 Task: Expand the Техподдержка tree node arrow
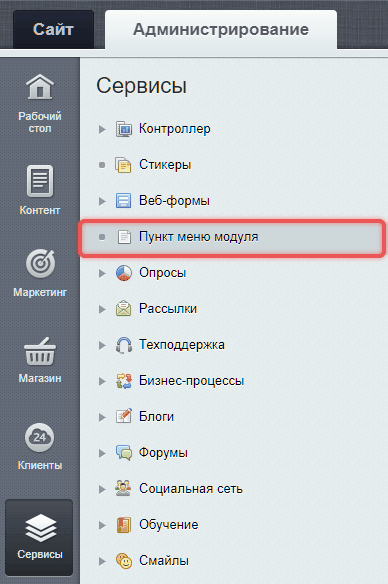(x=102, y=345)
